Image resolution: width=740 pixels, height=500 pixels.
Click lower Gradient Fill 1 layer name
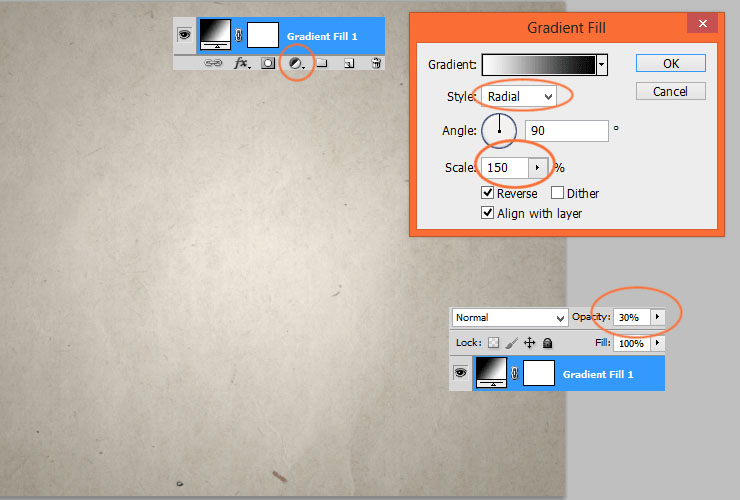coord(598,374)
